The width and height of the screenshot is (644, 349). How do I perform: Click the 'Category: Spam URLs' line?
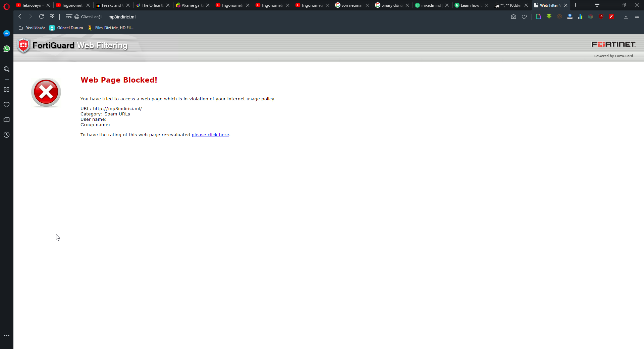pyautogui.click(x=105, y=114)
